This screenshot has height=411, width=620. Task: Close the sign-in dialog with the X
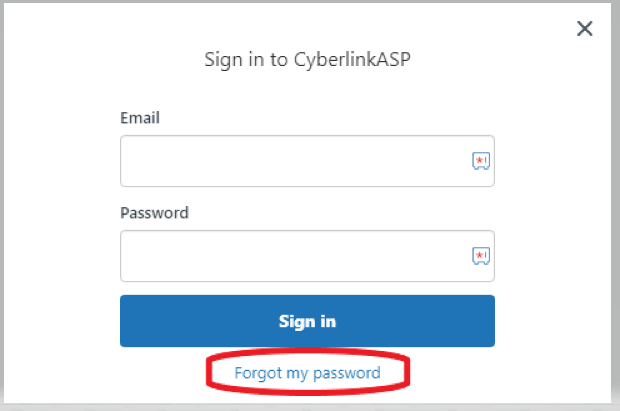[584, 28]
